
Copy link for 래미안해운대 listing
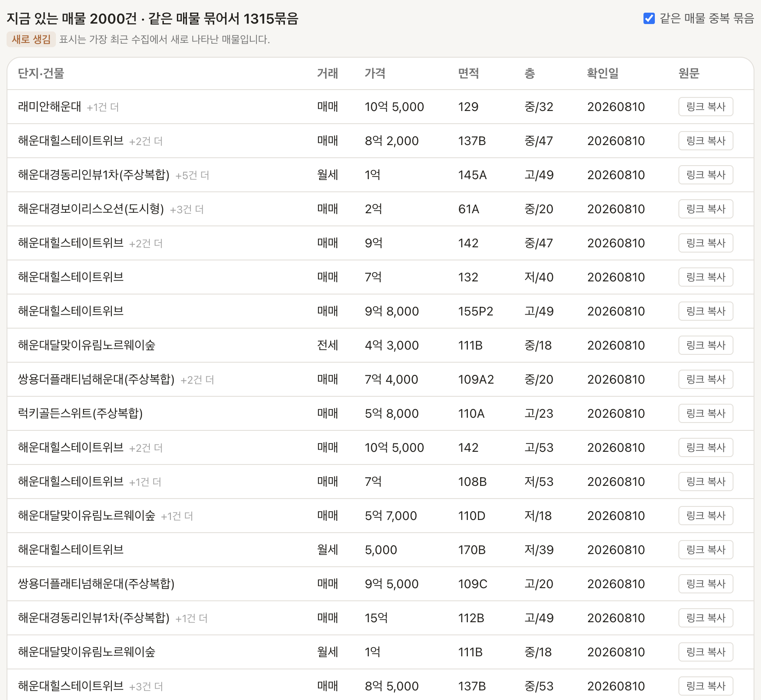(706, 107)
